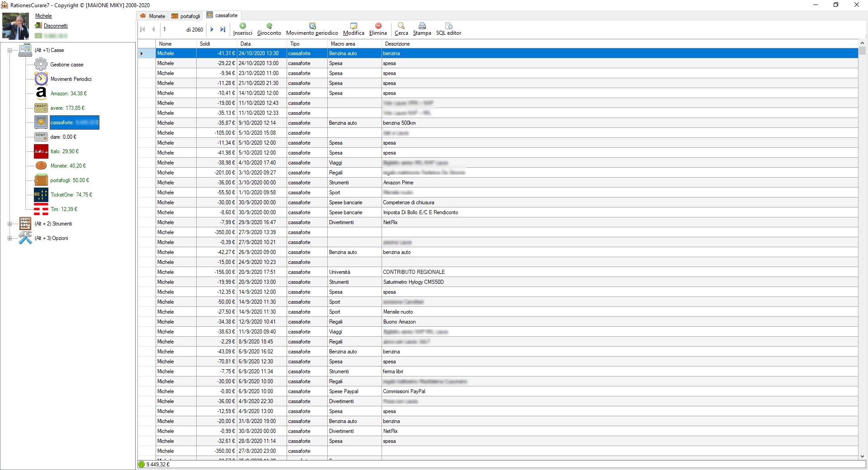868x470 pixels.
Task: Expand the (Alt + 3) Opzioni node
Action: coord(9,239)
